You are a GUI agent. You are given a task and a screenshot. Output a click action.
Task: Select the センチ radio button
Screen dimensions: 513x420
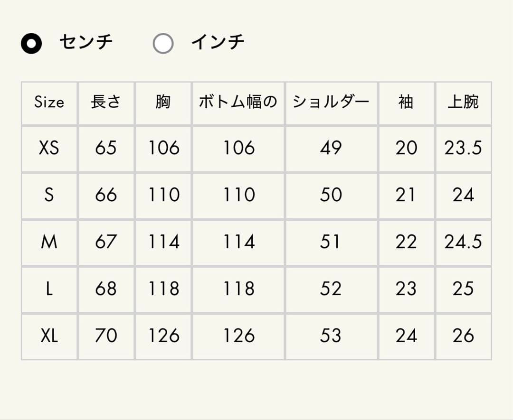click(31, 44)
